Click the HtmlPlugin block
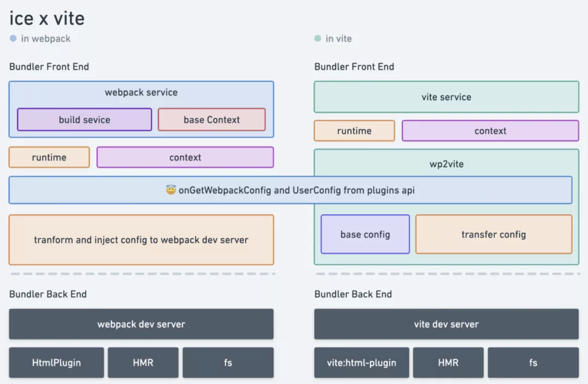 pyautogui.click(x=56, y=363)
